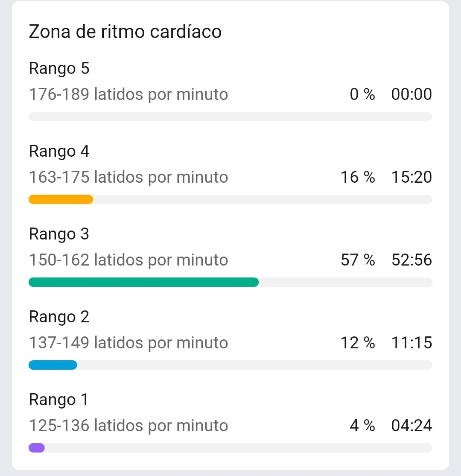
Task: Tap the 04:24 time for Rango 1
Action: 411,426
